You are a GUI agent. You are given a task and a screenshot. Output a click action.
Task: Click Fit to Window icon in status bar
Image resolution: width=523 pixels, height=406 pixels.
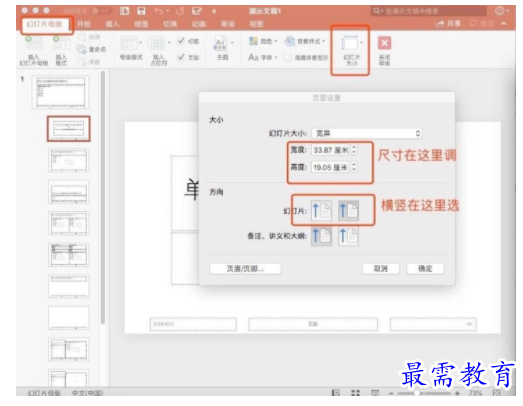497,393
